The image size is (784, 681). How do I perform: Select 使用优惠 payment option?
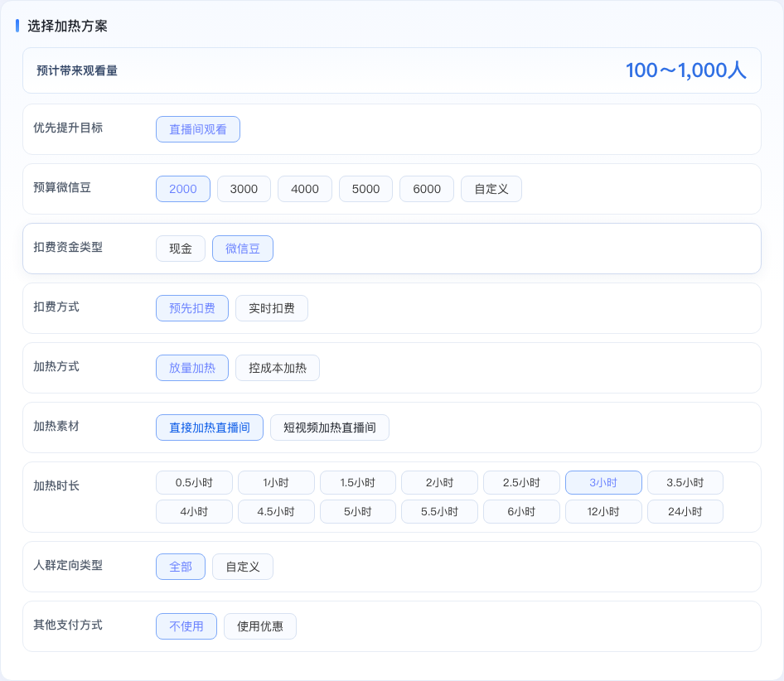click(260, 626)
